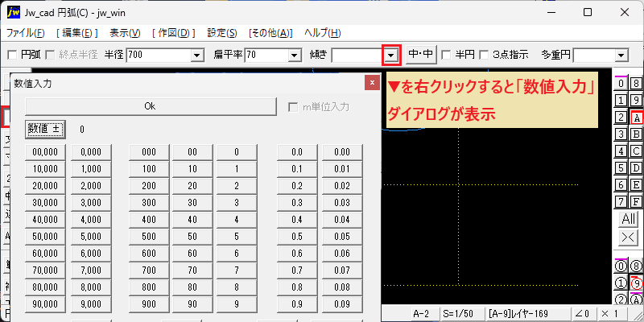The width and height of the screenshot is (644, 322).
Task: Click the S=1/50 scale status button
Action: point(460,314)
